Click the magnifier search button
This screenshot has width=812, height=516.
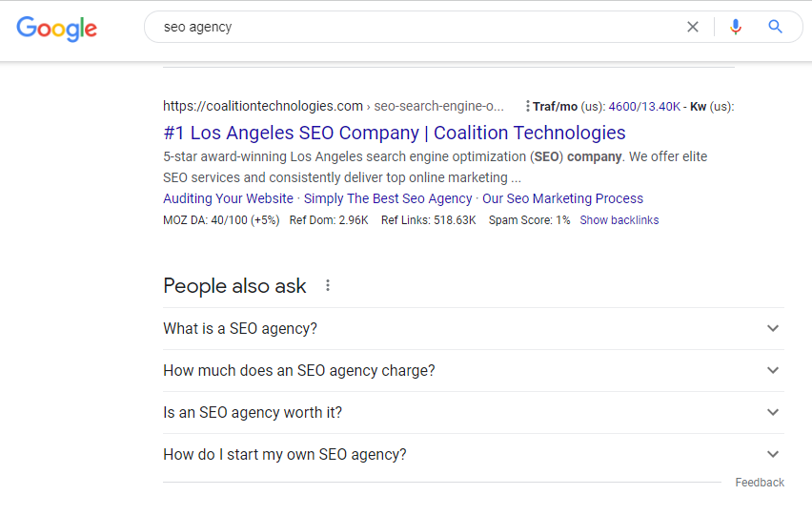tap(776, 27)
